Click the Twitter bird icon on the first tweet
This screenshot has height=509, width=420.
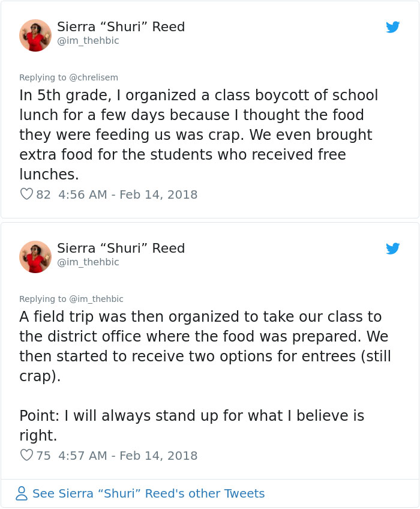click(394, 27)
